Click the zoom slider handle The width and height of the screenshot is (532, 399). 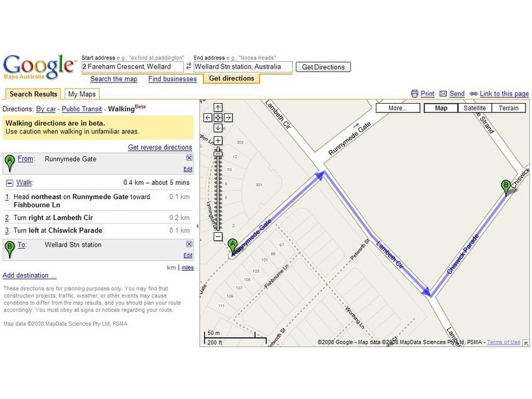coord(217,152)
